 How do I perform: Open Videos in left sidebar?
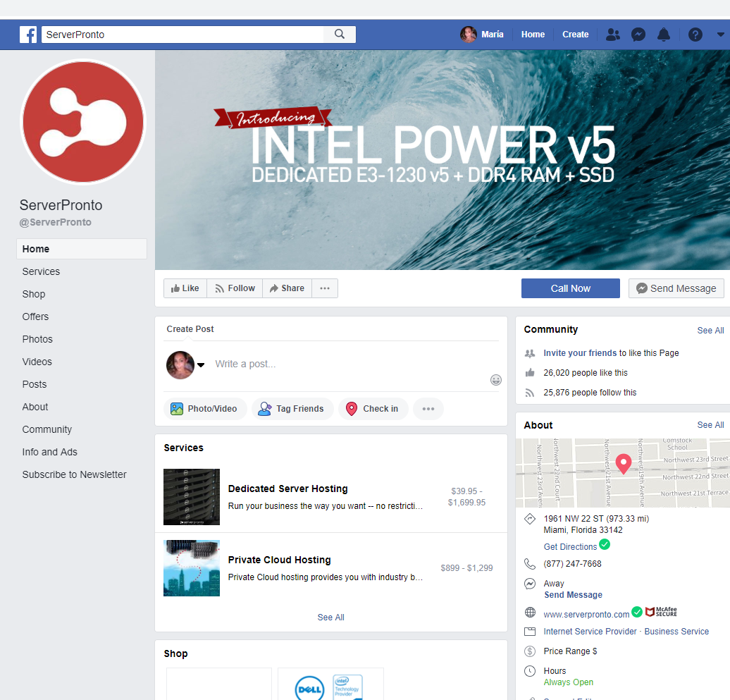[37, 362]
